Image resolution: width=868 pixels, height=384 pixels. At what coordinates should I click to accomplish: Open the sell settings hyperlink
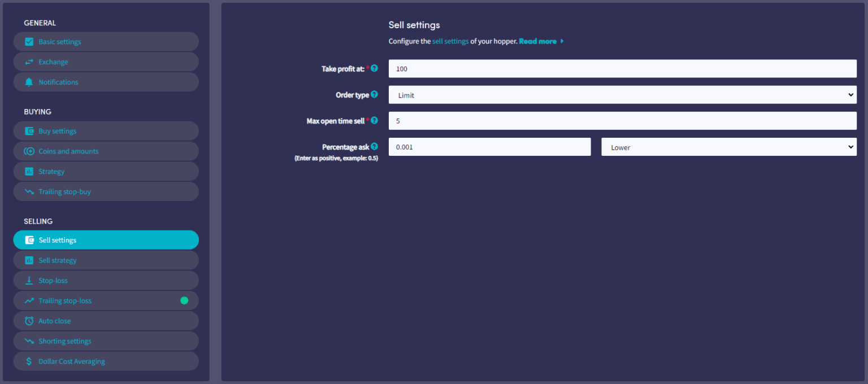tap(450, 41)
